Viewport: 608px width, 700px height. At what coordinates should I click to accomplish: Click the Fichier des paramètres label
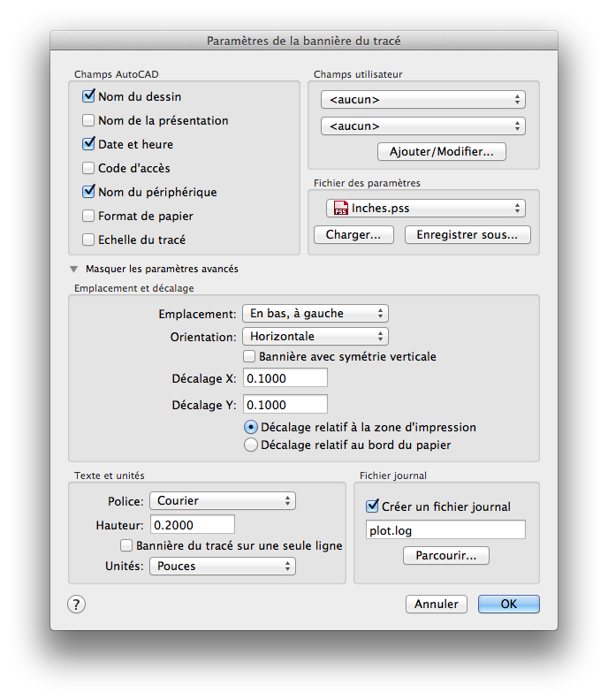(367, 183)
